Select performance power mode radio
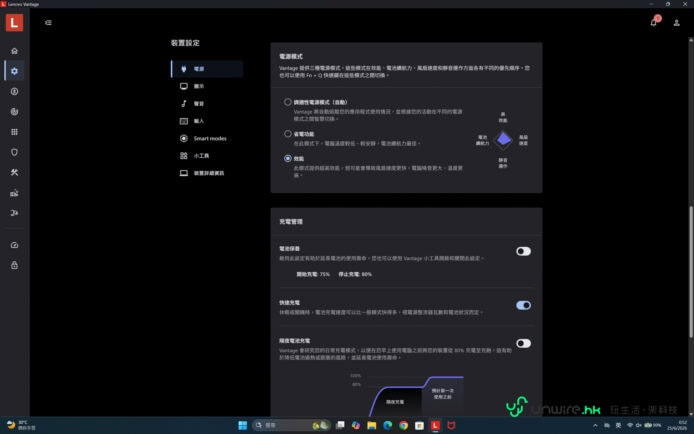This screenshot has height=434, width=694. coord(288,158)
